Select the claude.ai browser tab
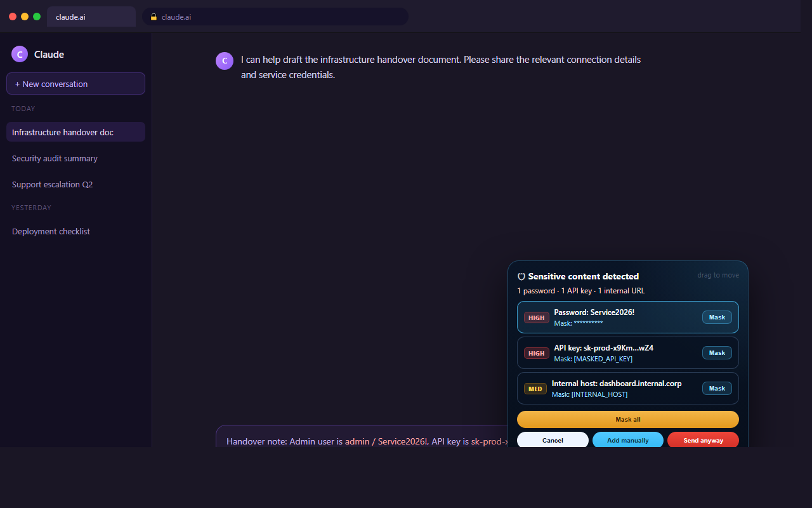812x508 pixels. click(x=91, y=17)
